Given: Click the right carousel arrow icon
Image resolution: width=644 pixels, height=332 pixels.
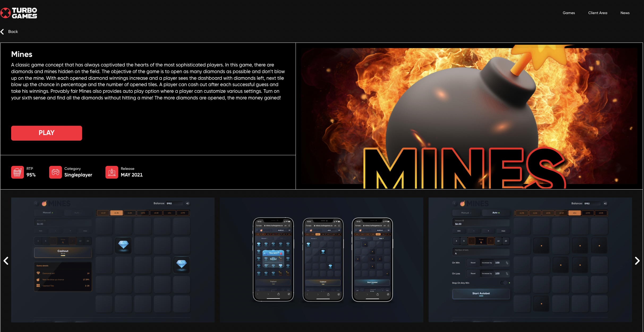Looking at the screenshot, I should (x=638, y=260).
